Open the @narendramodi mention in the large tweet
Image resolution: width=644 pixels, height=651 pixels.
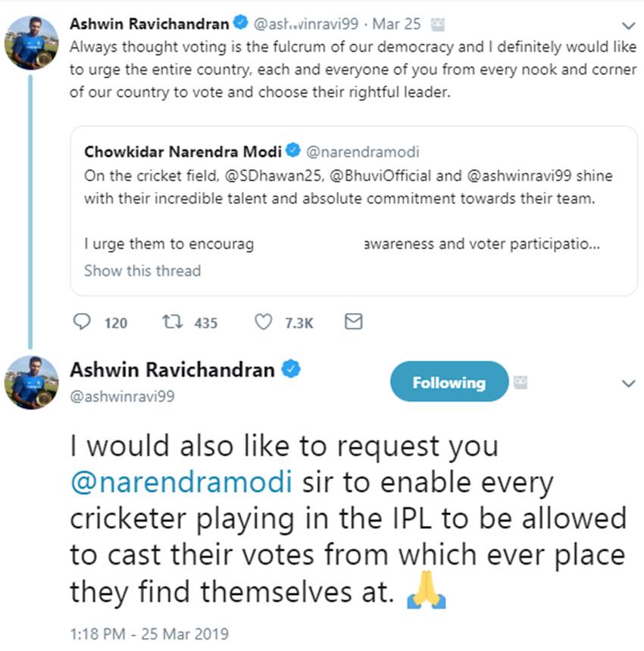pos(181,483)
